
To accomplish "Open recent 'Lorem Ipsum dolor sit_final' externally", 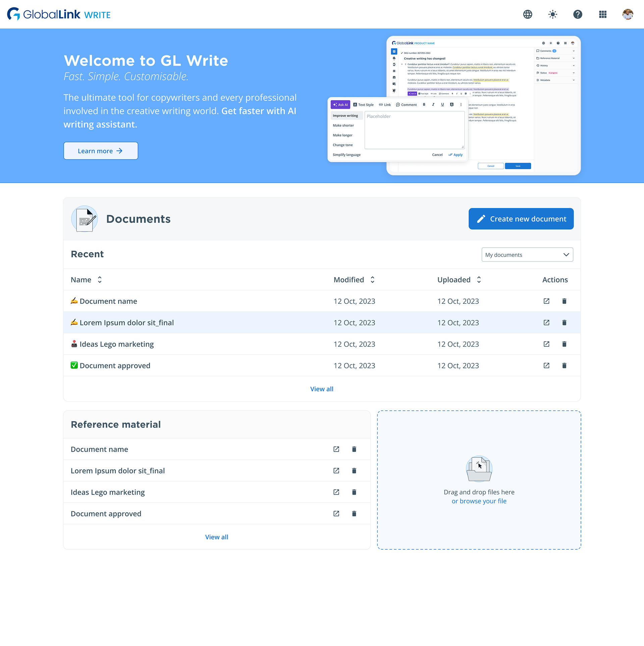I will click(x=546, y=322).
